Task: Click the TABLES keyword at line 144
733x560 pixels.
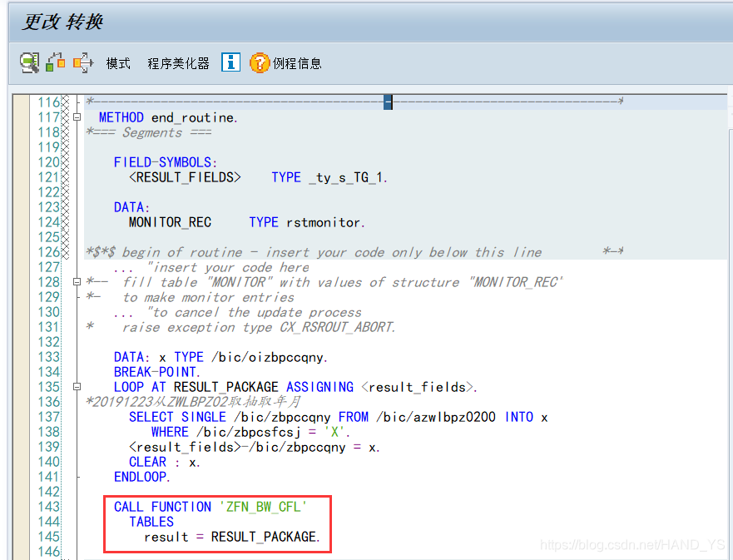Action: click(x=151, y=522)
